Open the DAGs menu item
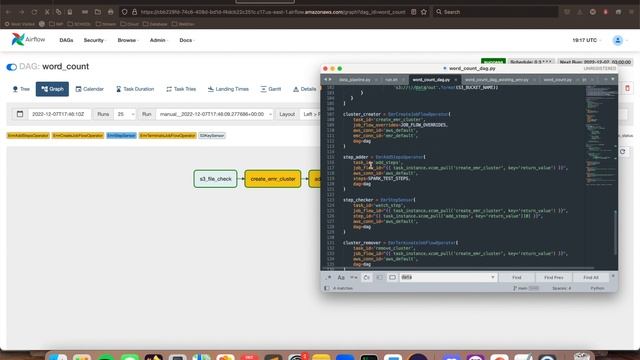640x360 pixels. [x=66, y=40]
